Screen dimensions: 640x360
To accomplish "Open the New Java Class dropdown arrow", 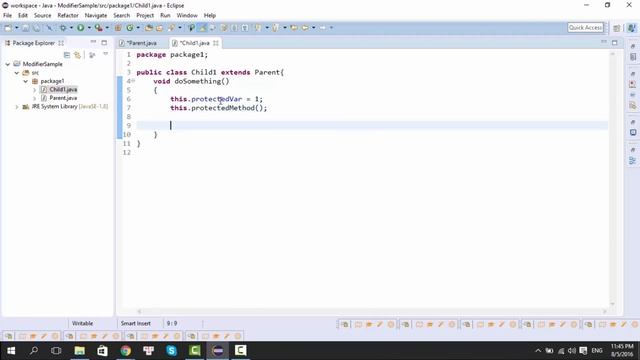I will 138,28.
